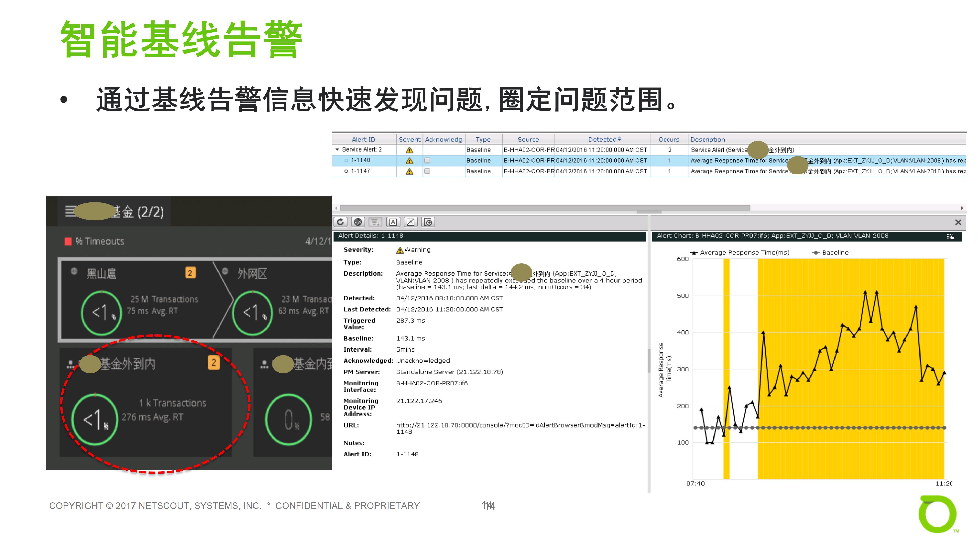Close the alert details pane with X
This screenshot has height=551, width=980.
[x=958, y=222]
